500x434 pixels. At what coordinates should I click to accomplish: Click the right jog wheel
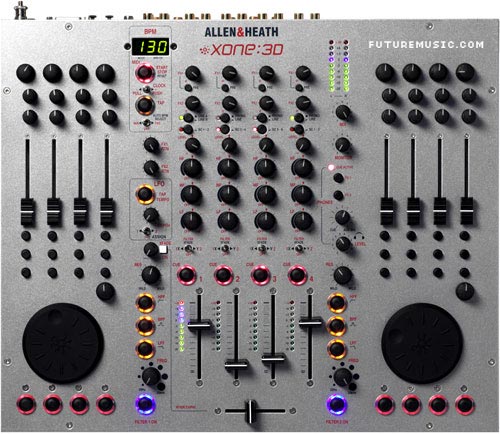(x=422, y=343)
